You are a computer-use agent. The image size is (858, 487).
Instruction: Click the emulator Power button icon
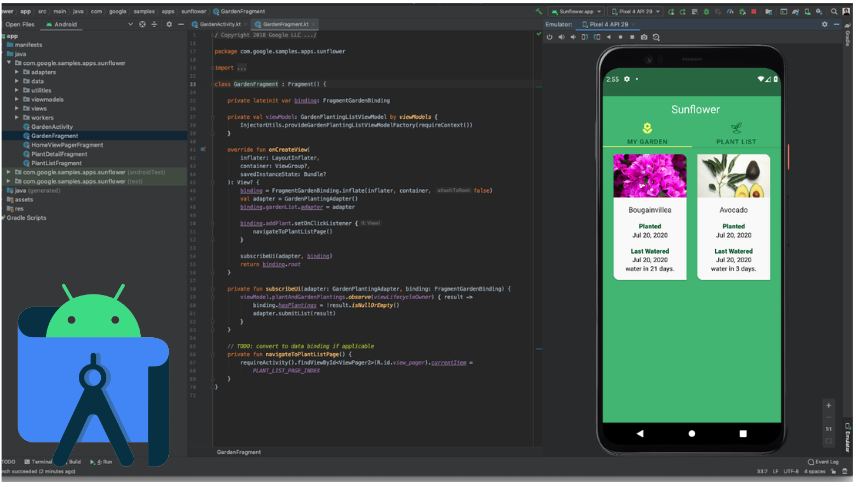coord(549,37)
